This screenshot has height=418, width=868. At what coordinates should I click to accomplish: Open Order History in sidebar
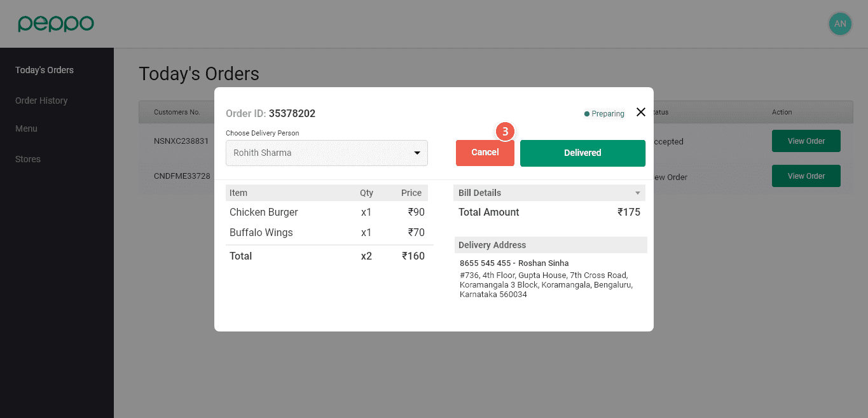tap(41, 101)
